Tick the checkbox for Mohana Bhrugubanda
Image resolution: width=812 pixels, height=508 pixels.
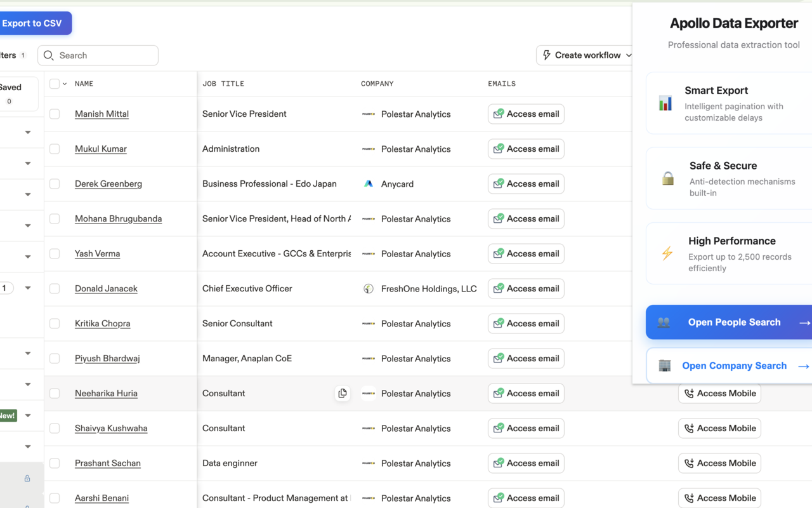click(55, 218)
